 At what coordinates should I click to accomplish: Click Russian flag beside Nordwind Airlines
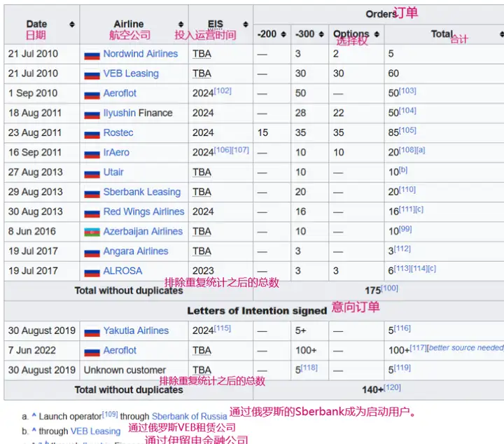click(92, 55)
